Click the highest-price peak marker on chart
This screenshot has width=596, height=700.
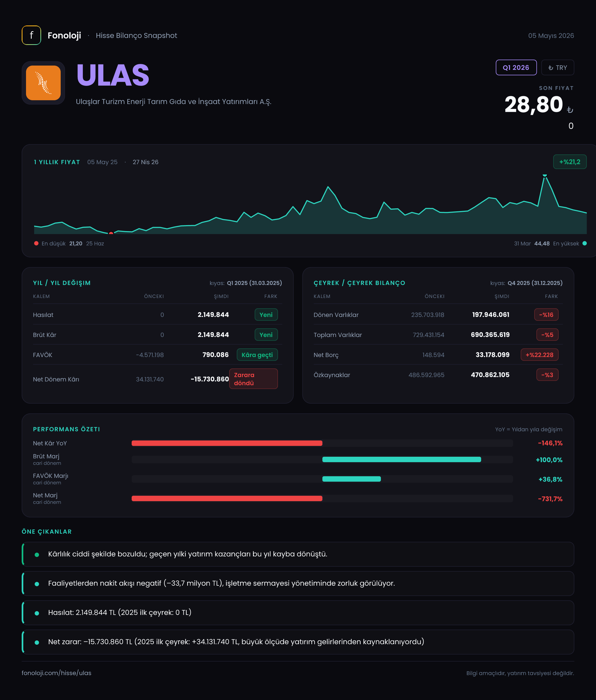[x=545, y=175]
